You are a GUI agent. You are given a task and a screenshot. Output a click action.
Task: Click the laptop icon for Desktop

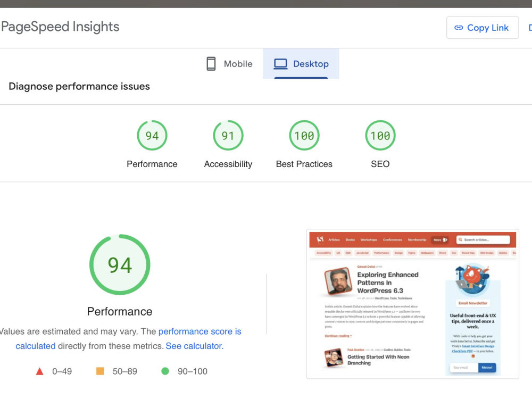point(280,64)
